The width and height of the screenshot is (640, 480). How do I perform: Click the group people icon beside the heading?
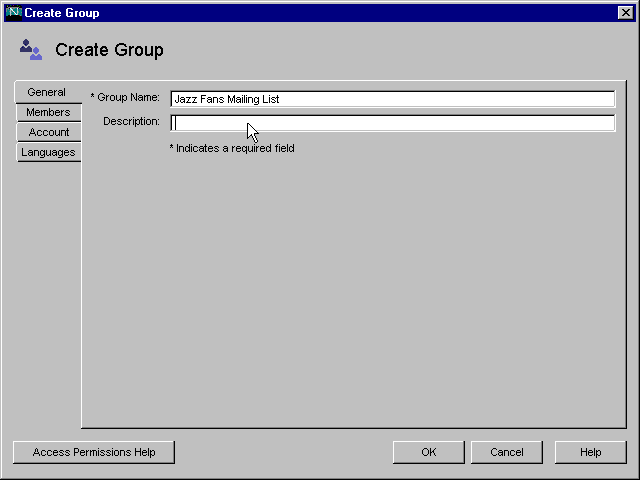tap(31, 49)
